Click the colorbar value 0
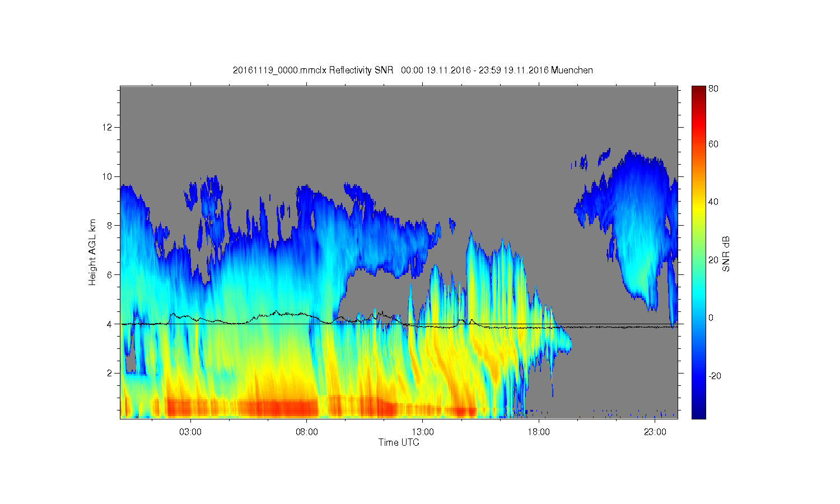Screen dimensions: 840x504 pyautogui.click(x=711, y=318)
